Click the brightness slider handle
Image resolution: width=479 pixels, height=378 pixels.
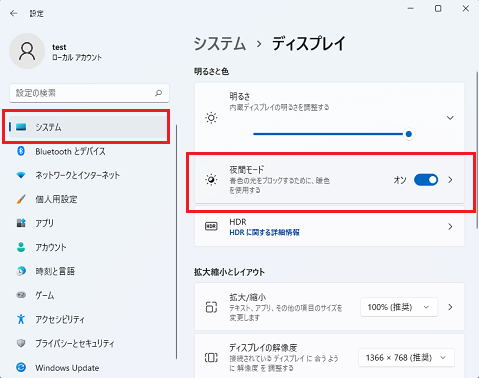(409, 134)
